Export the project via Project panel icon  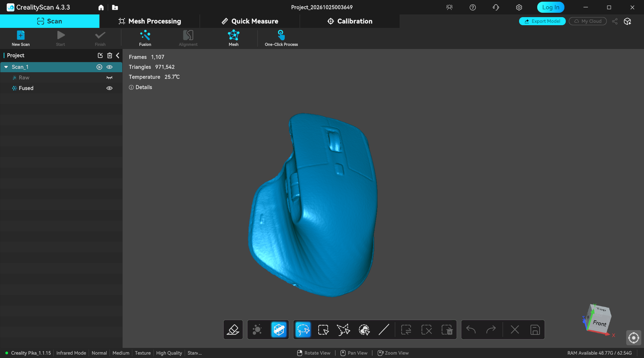(100, 55)
